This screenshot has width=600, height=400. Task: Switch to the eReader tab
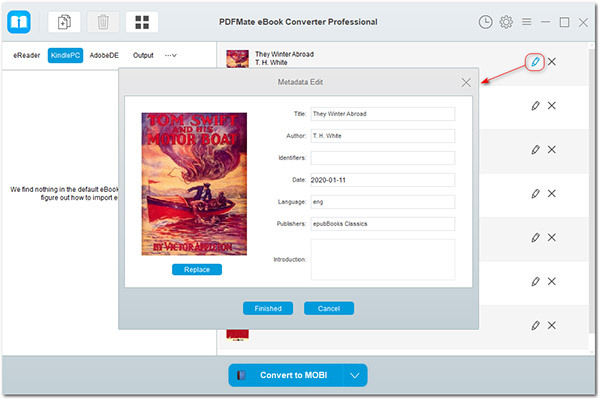click(x=26, y=55)
